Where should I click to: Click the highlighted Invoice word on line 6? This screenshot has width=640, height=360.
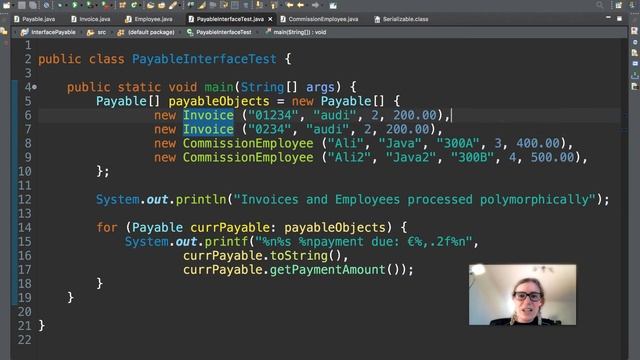(x=208, y=116)
